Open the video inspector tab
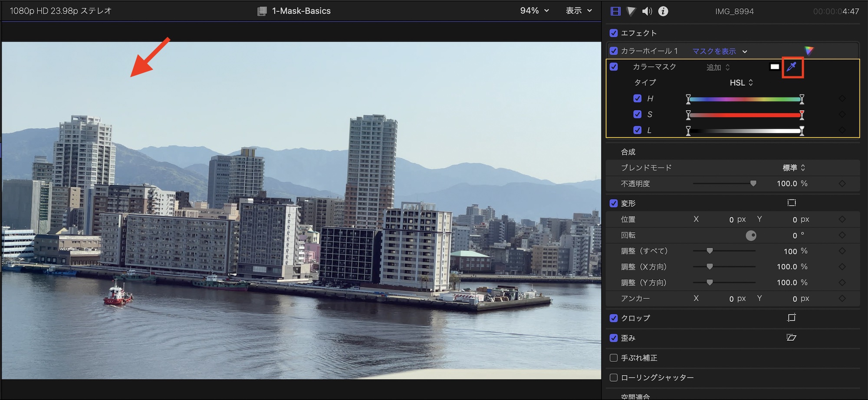The height and width of the screenshot is (400, 868). pyautogui.click(x=615, y=11)
